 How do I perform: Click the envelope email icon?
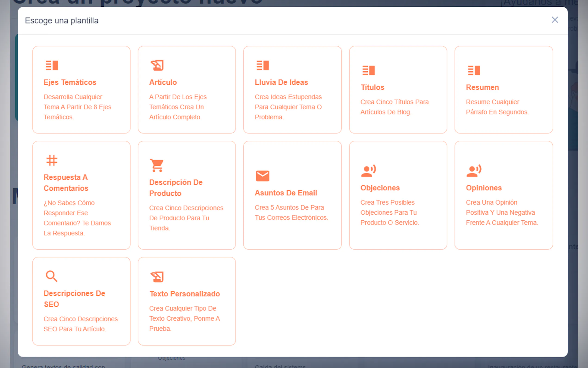(x=263, y=176)
